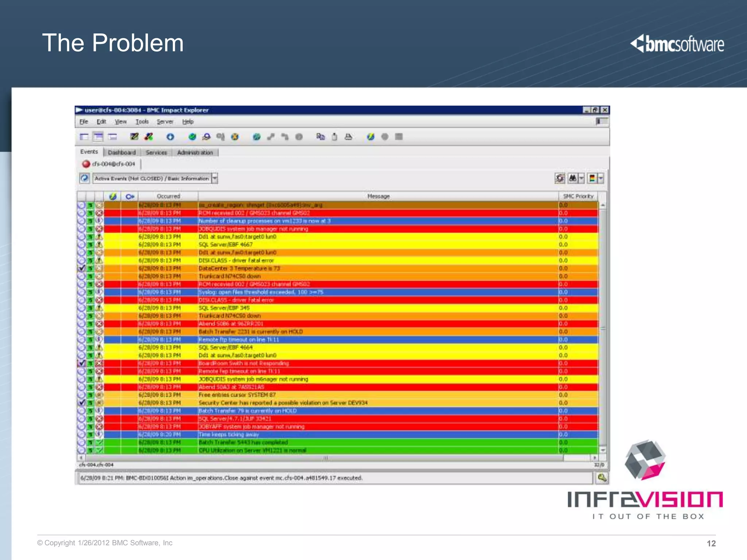Open the View menu

[121, 121]
